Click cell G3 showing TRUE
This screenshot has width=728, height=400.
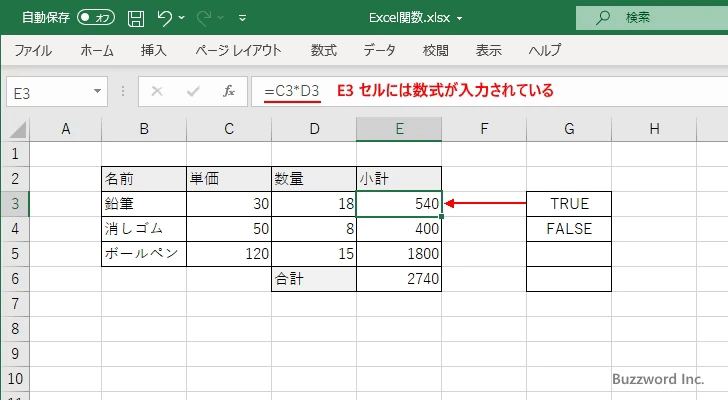pos(569,204)
